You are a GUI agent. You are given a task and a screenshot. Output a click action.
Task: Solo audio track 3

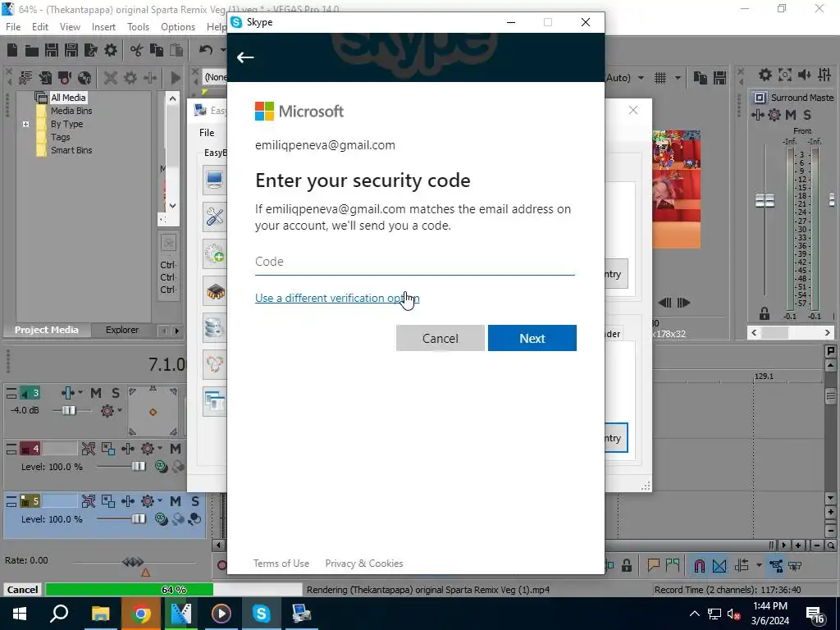116,393
